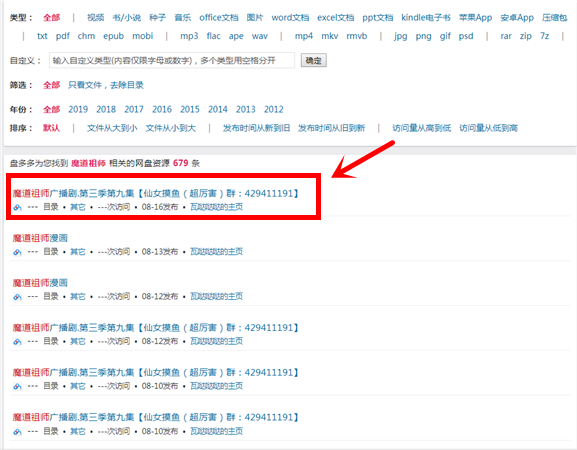Open the 魔道祖师漫画 result published 08-13
The height and width of the screenshot is (450, 577).
tap(40, 238)
